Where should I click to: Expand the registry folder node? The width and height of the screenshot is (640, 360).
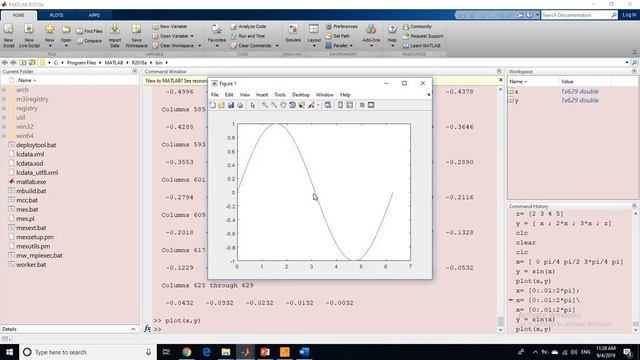point(4,109)
